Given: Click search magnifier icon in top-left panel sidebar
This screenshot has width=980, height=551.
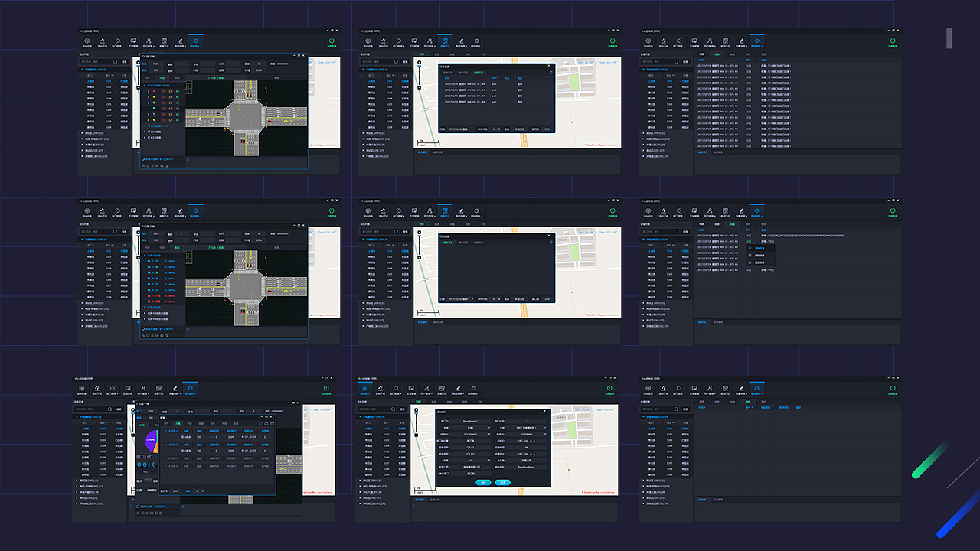Looking at the screenshot, I should [x=115, y=62].
